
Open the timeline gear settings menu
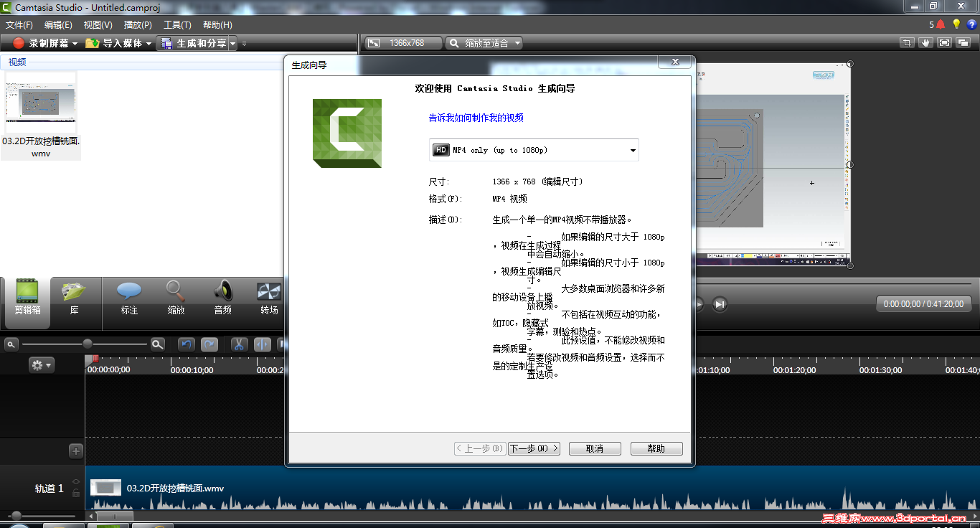(x=41, y=364)
